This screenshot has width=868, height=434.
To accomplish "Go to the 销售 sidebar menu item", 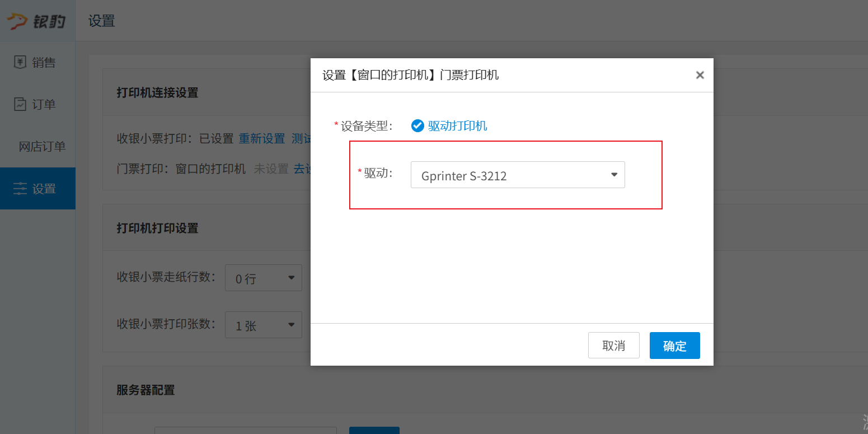I will coord(43,62).
